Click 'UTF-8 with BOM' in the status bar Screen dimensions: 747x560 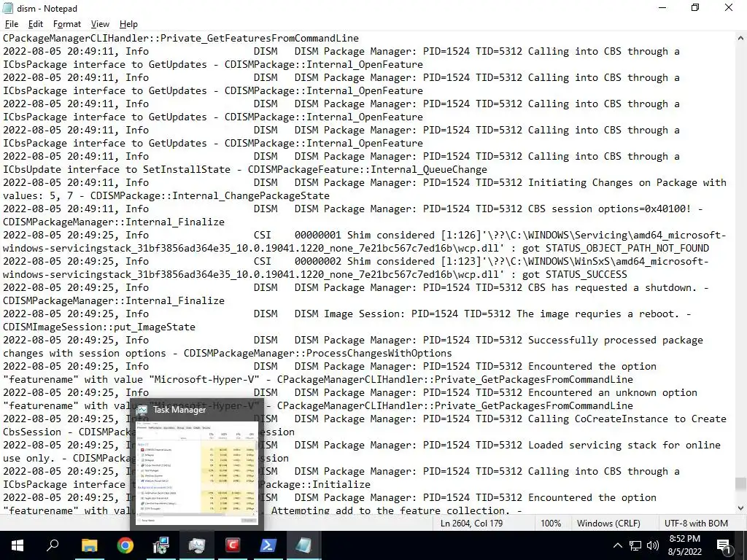[x=697, y=524]
